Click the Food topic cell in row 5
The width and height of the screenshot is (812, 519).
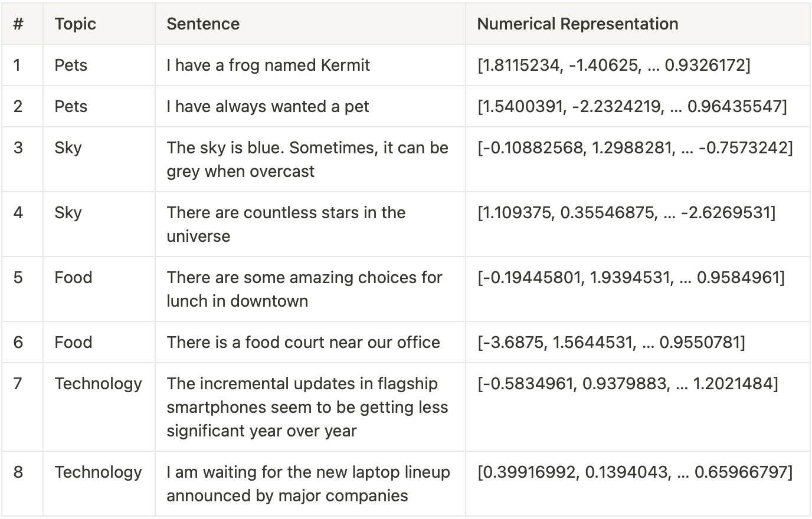pyautogui.click(x=73, y=278)
